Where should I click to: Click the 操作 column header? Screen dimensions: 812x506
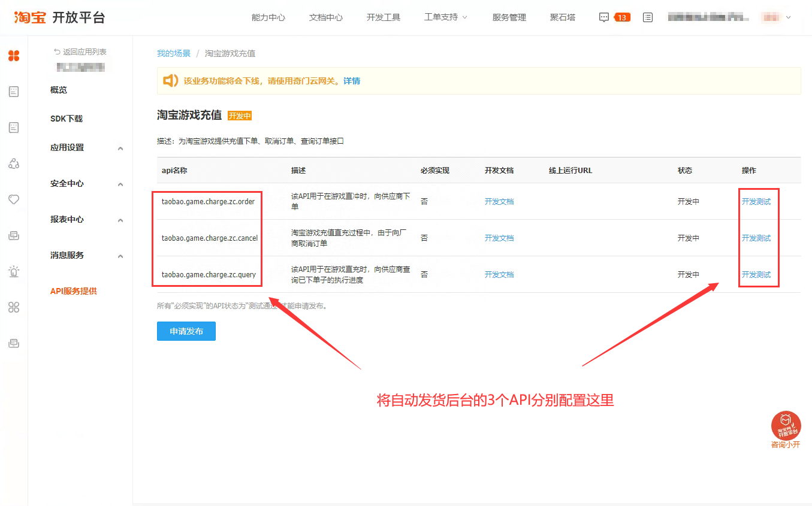749,171
